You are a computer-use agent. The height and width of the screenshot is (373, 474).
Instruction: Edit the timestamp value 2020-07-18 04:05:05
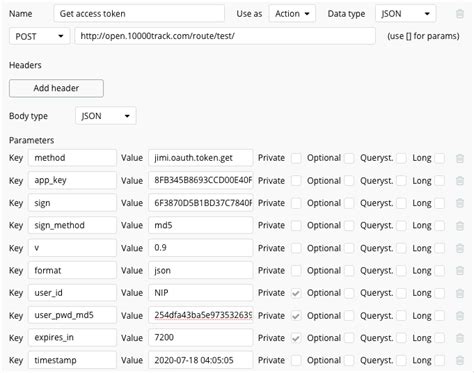click(x=201, y=360)
